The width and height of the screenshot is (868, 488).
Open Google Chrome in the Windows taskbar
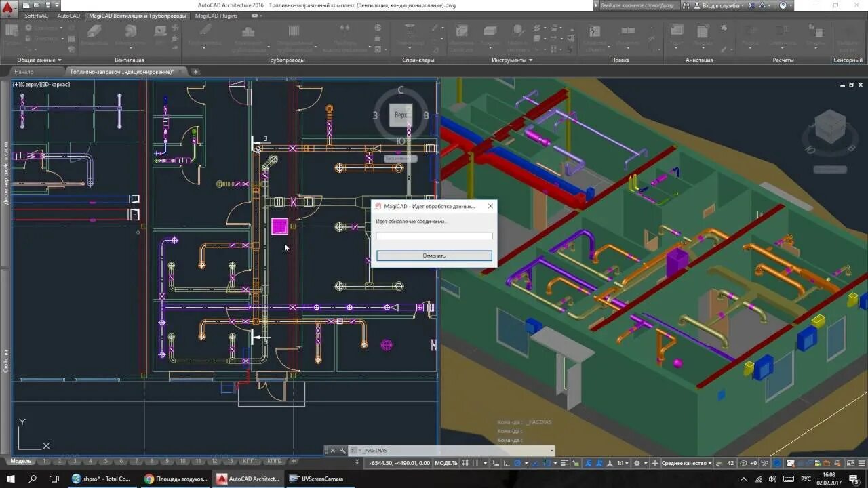[x=176, y=479]
